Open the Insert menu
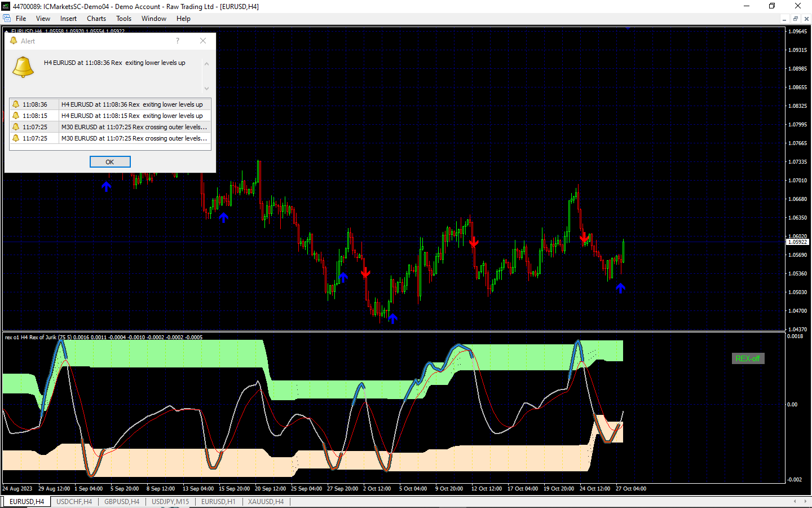Screen dimensions: 812x508 (x=68, y=19)
